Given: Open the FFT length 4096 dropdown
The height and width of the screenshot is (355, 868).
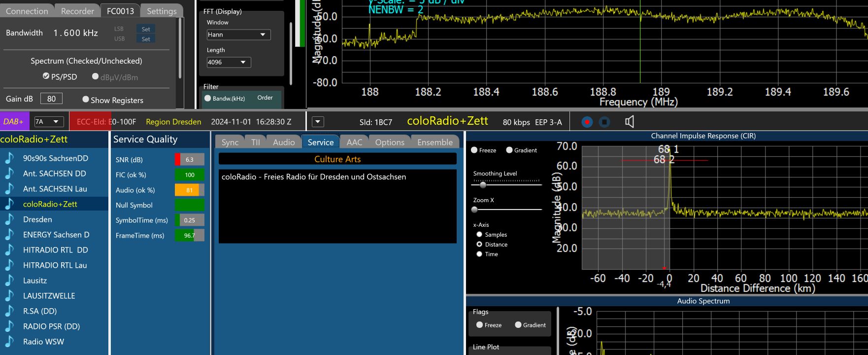Looking at the screenshot, I should (229, 62).
